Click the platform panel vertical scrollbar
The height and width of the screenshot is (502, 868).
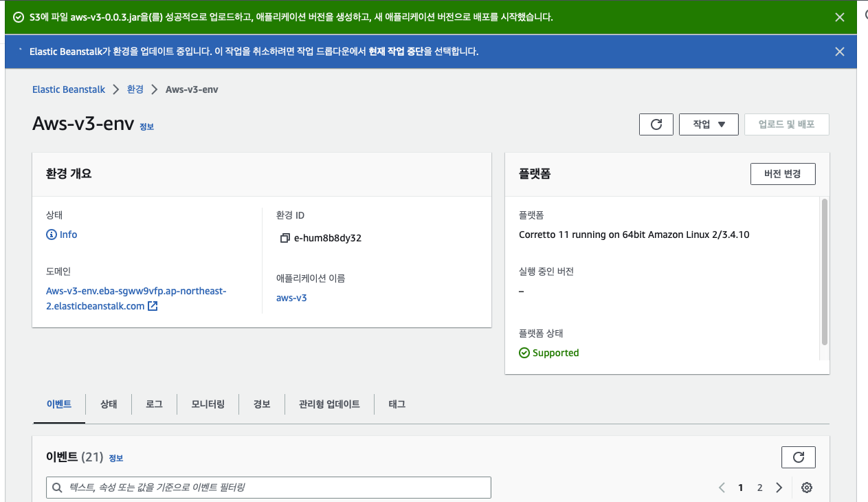coord(825,272)
